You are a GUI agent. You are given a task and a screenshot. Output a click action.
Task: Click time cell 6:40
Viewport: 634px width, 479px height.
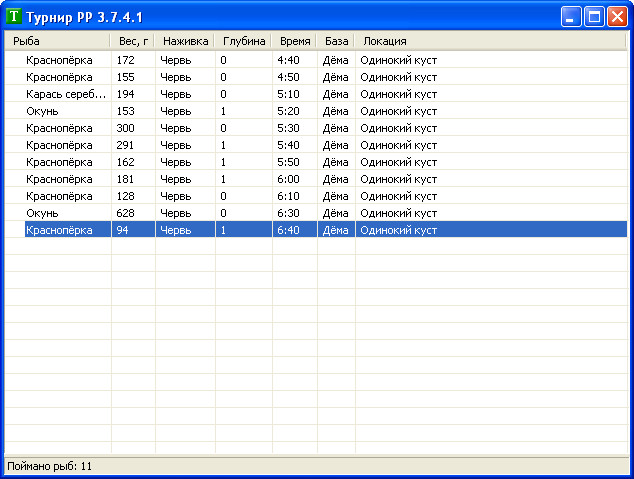point(288,230)
